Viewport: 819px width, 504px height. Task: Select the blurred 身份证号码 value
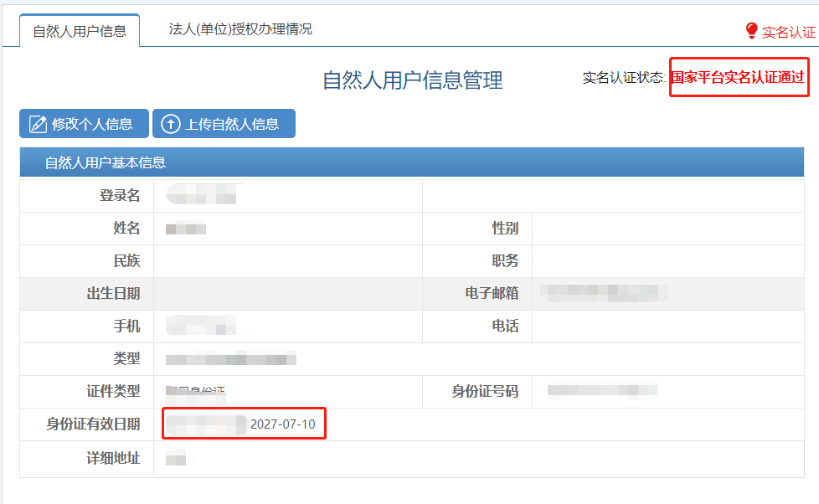pos(601,391)
